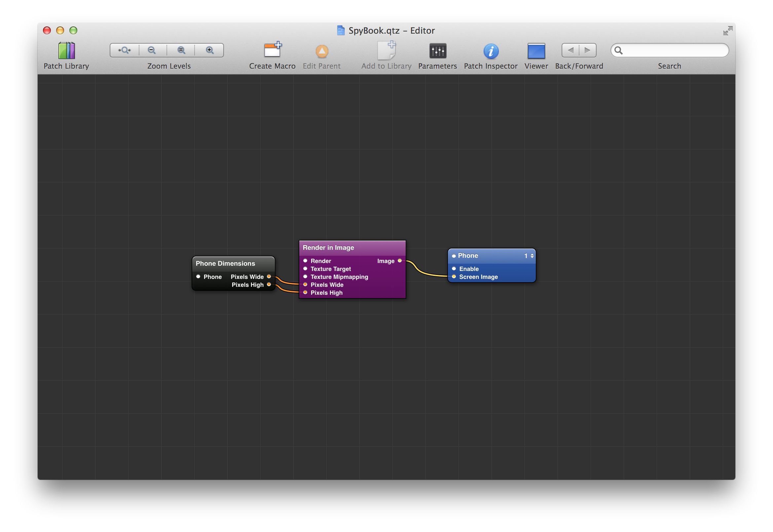Click the Image output port on Render in Image
Image resolution: width=773 pixels, height=532 pixels.
point(400,261)
